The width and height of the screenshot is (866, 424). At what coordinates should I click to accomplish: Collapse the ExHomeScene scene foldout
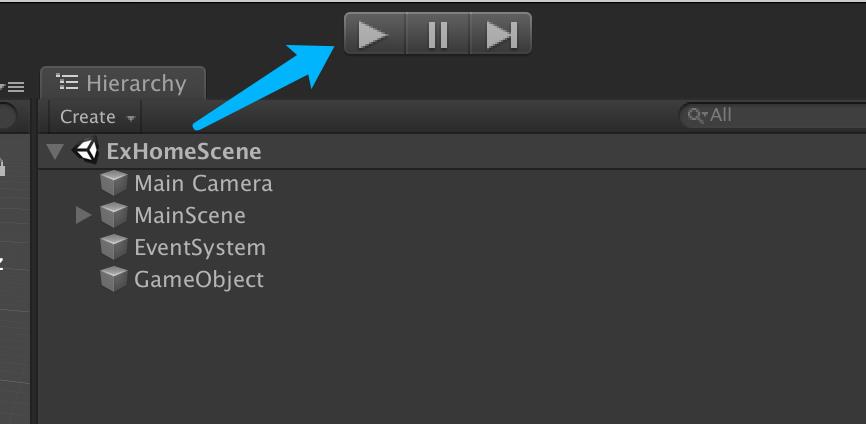55,151
